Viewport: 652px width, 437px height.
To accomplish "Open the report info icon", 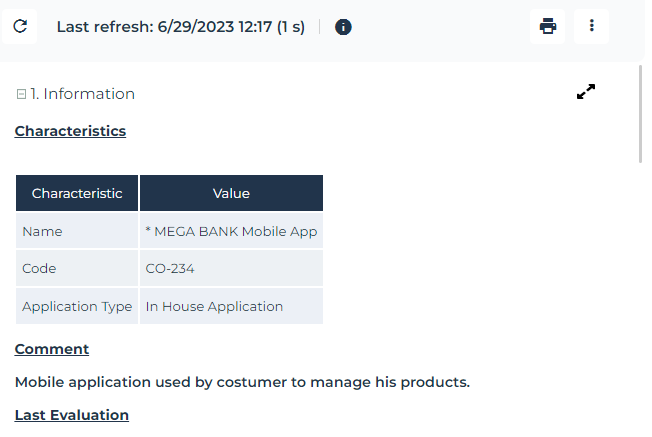I will [343, 27].
